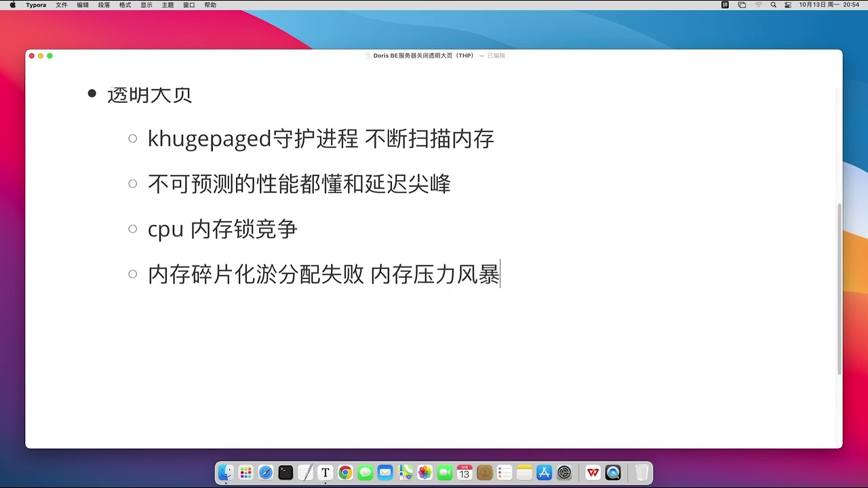This screenshot has width=868, height=488.
Task: Click the line 'cpu 内存锁竞争'
Action: point(222,229)
